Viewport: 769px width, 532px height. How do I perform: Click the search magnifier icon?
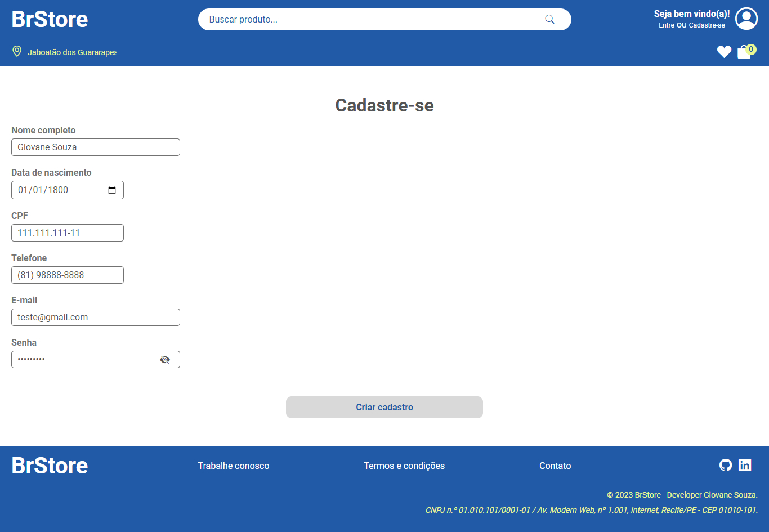click(x=550, y=19)
